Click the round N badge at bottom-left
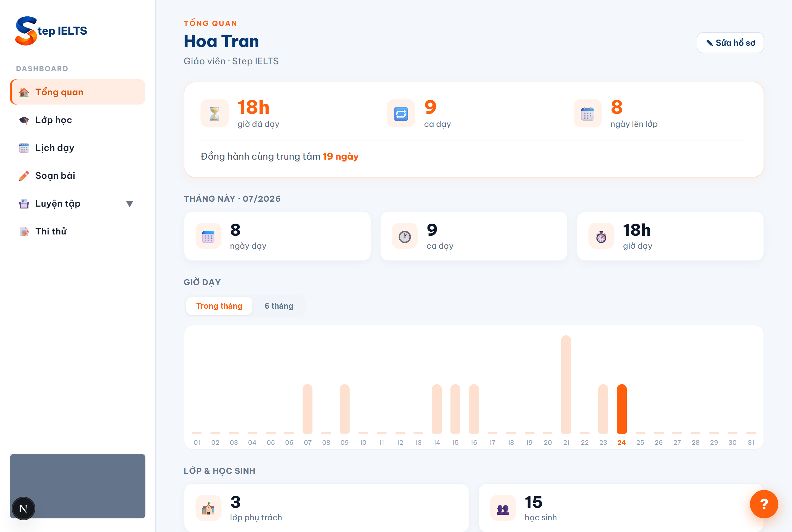This screenshot has width=792, height=532. (24, 508)
